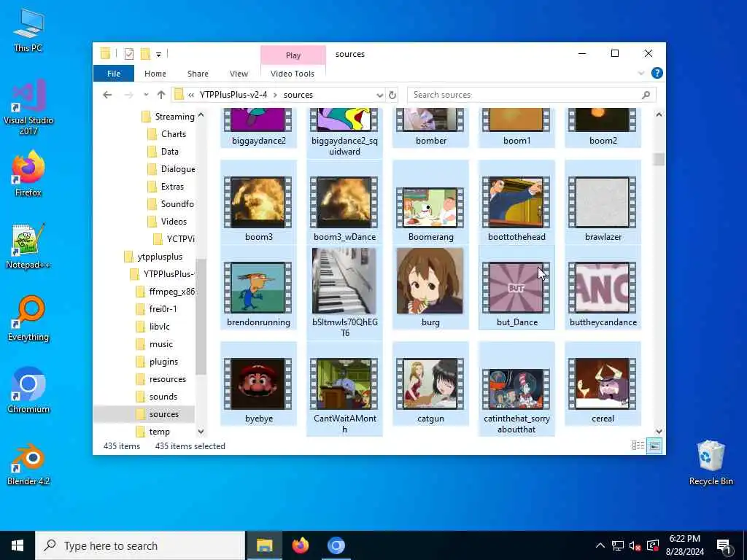Open recent locations dropdown arrow
Image resolution: width=747 pixels, height=560 pixels.
click(146, 95)
